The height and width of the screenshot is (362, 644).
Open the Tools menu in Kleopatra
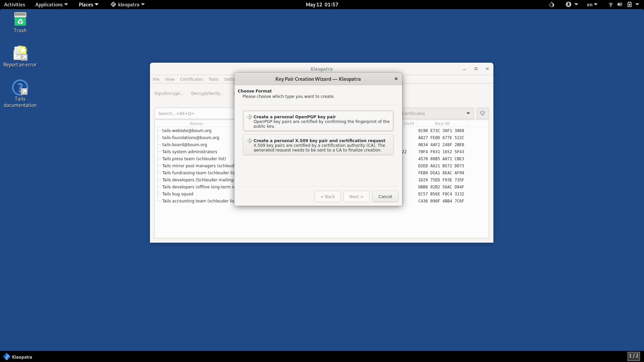[213, 79]
